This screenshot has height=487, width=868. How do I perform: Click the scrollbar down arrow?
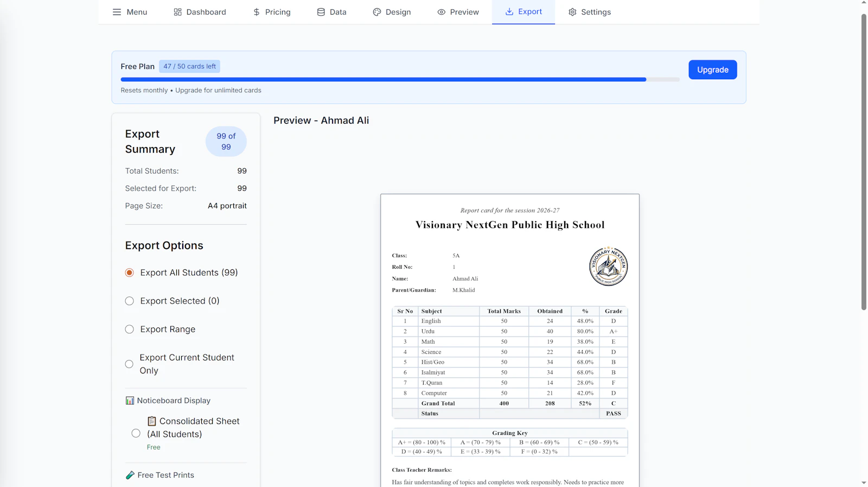tap(864, 483)
